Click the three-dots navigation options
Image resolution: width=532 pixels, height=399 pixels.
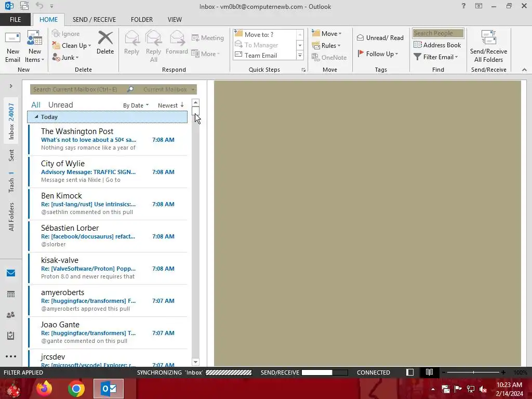11,356
